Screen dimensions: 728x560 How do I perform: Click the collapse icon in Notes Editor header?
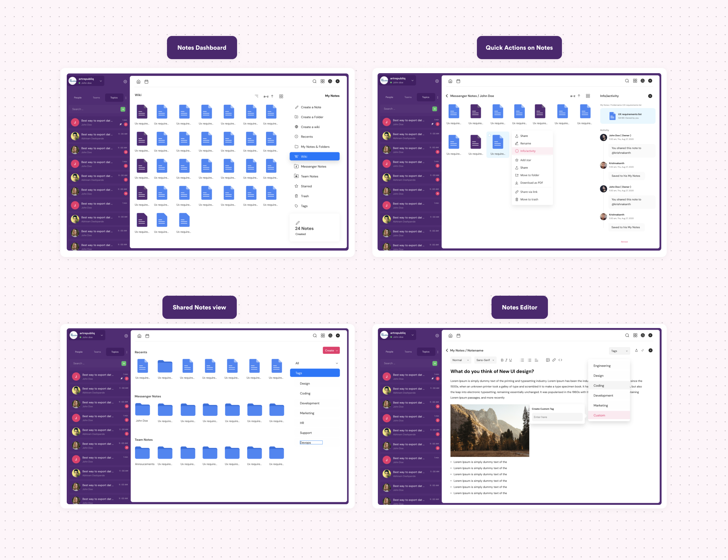coord(643,351)
